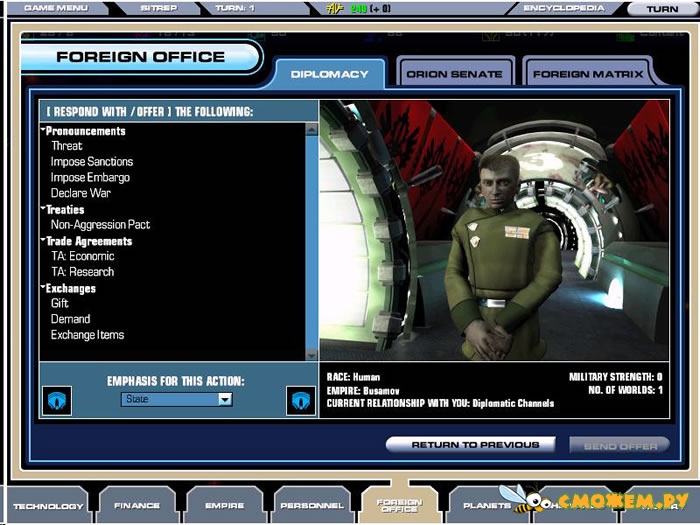Switch to the Diplomacy tab

pos(329,74)
